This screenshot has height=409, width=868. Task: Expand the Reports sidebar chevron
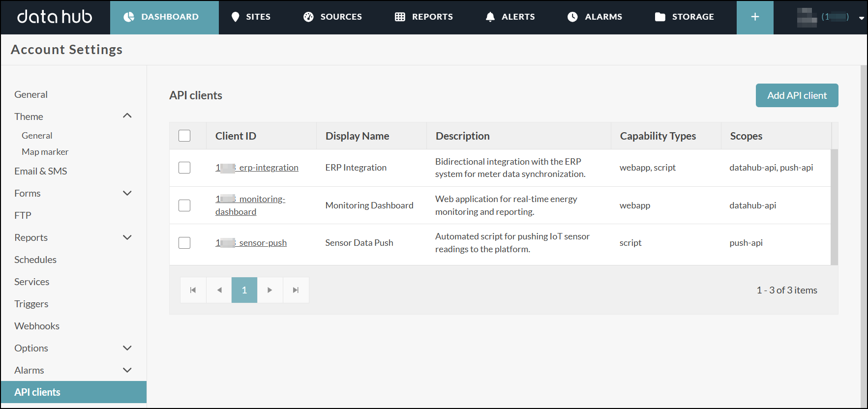127,237
